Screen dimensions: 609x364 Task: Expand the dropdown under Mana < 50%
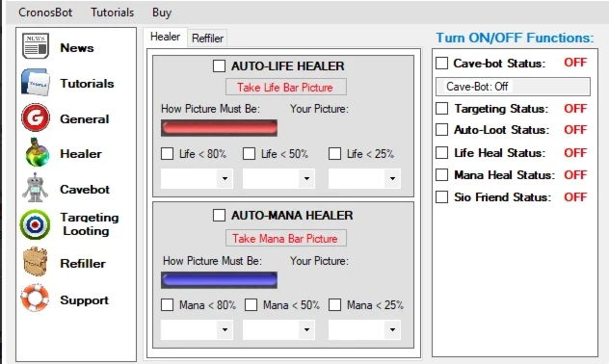[x=278, y=330]
